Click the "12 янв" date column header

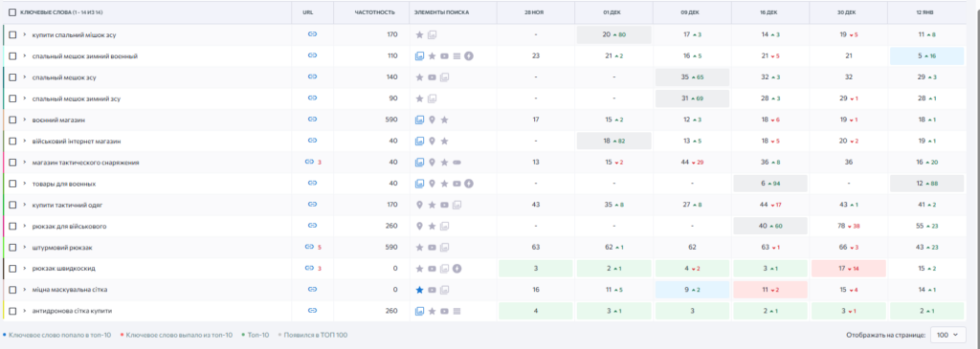pyautogui.click(x=926, y=12)
